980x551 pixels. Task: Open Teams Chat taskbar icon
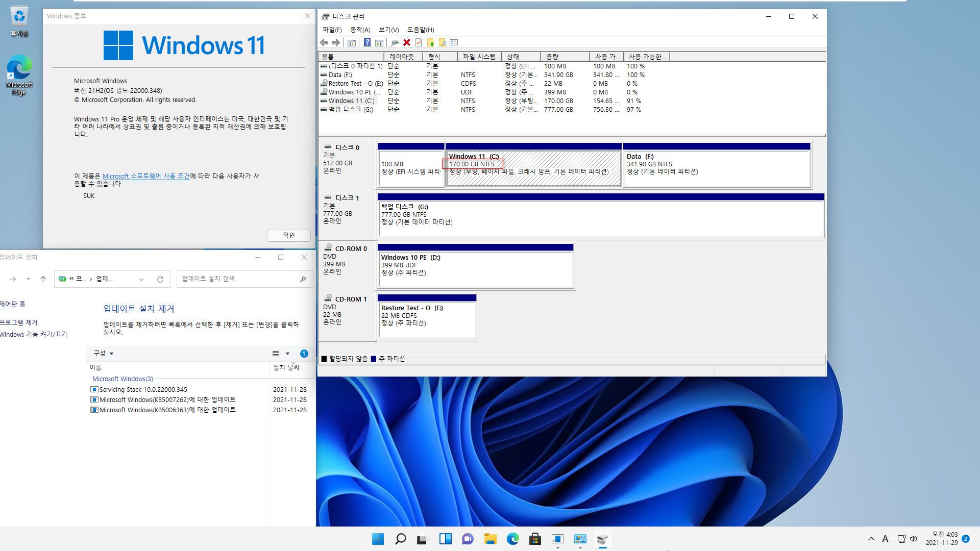(x=468, y=539)
